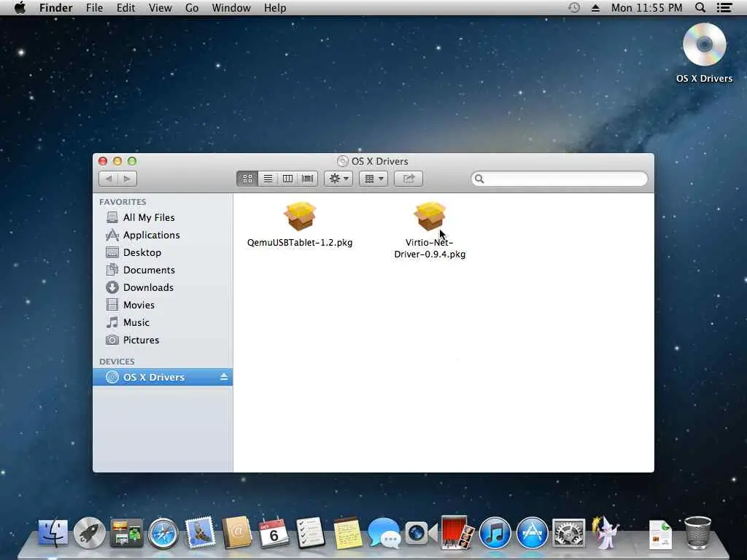Open System Preferences from the Dock

tap(568, 532)
